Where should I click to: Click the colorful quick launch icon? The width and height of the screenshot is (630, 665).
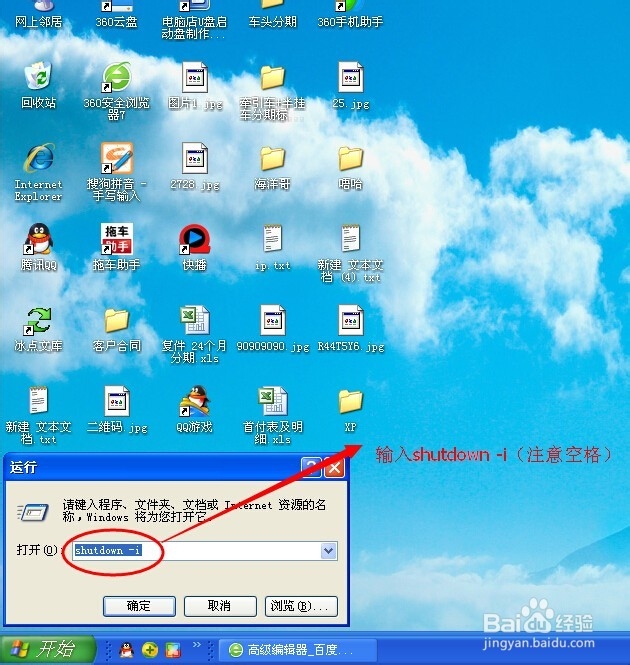pos(173,649)
